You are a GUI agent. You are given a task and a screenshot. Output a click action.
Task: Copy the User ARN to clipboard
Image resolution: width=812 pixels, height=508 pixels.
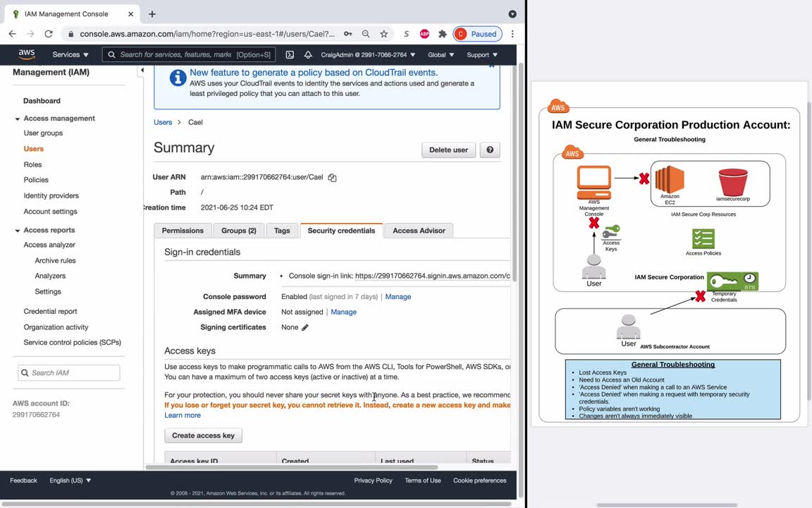click(332, 178)
